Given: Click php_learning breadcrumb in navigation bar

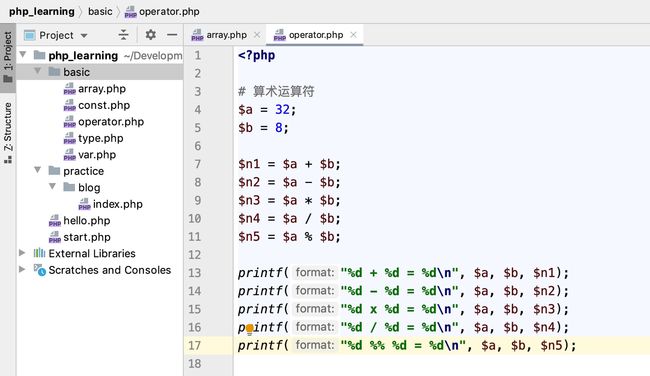Looking at the screenshot, I should 42,11.
